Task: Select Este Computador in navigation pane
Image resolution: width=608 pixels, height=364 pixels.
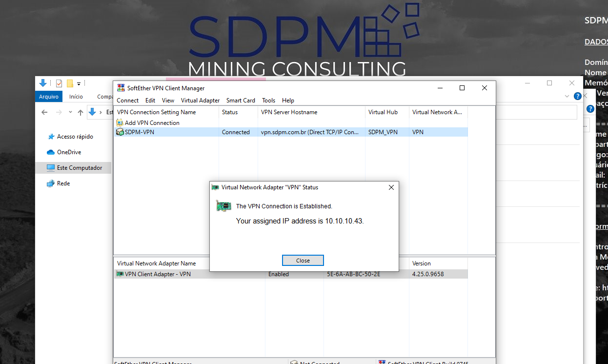Action: point(80,168)
